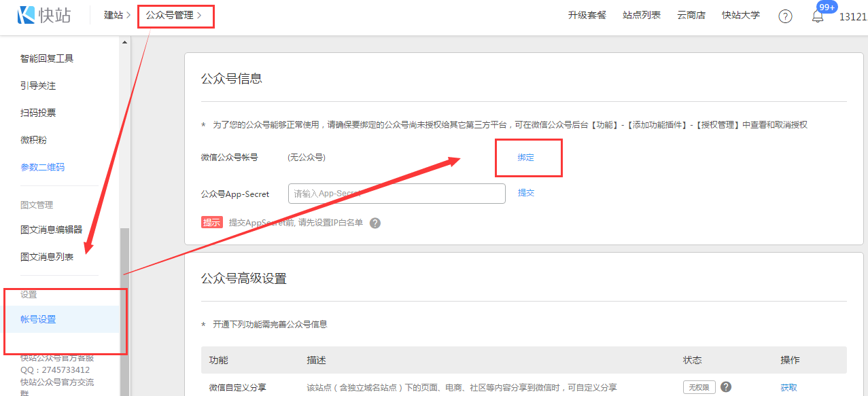
Task: Select 帐号设置 in the sidebar
Action: coord(38,319)
